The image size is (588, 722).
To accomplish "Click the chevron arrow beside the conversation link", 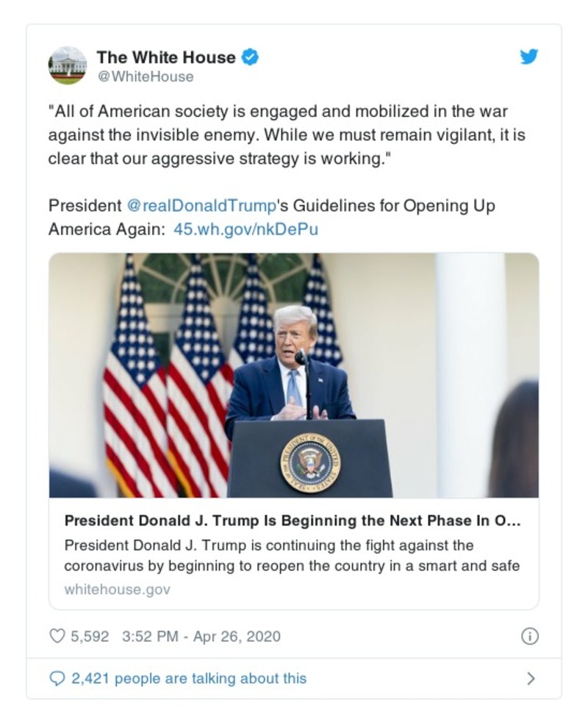I will pos(531,679).
